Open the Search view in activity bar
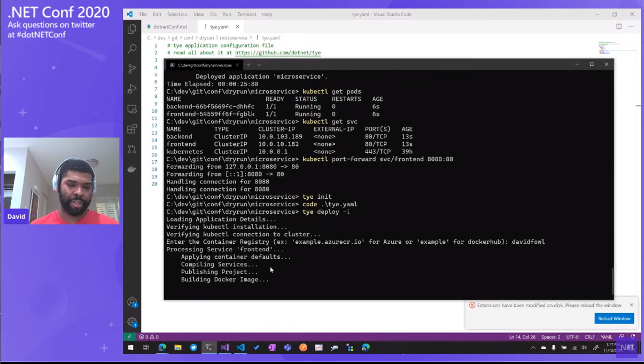The image size is (644, 364). point(132,49)
